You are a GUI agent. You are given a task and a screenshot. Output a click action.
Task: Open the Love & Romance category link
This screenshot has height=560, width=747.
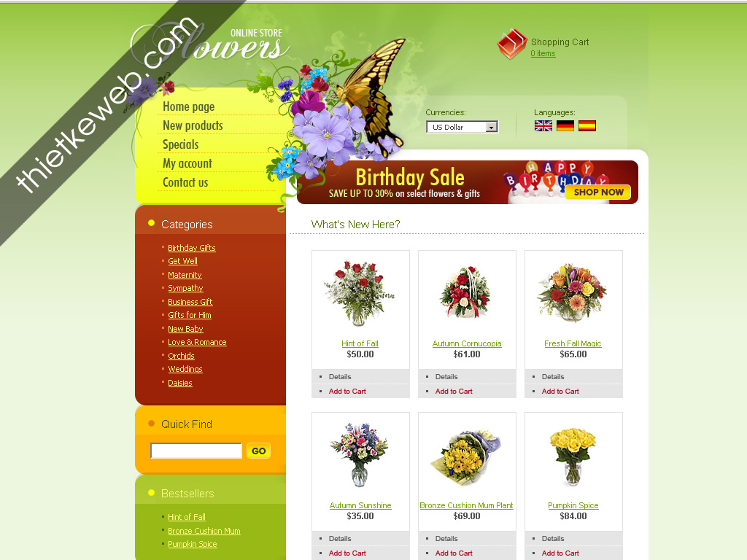tap(197, 342)
